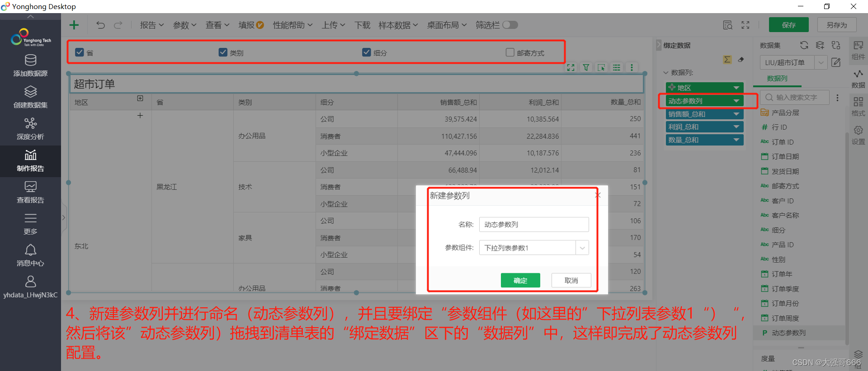Uncheck the 类别 checkbox

[223, 52]
